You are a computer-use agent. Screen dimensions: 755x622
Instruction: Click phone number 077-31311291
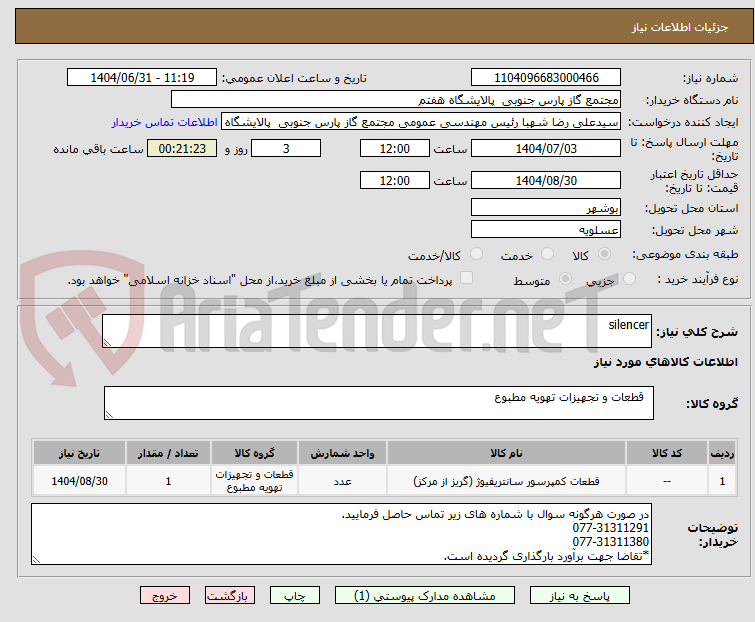tap(611, 528)
